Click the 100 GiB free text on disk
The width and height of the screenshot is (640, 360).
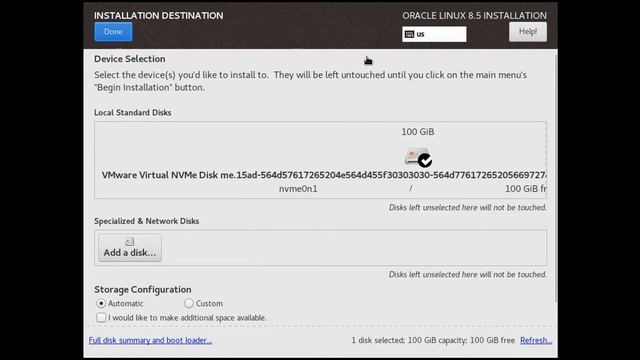point(526,189)
